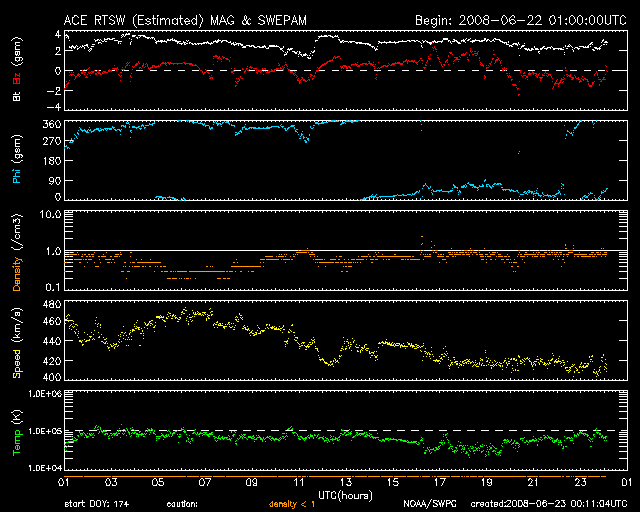
Task: Click the "1.0E+06" tick on the Temp axis
Action: [x=45, y=394]
